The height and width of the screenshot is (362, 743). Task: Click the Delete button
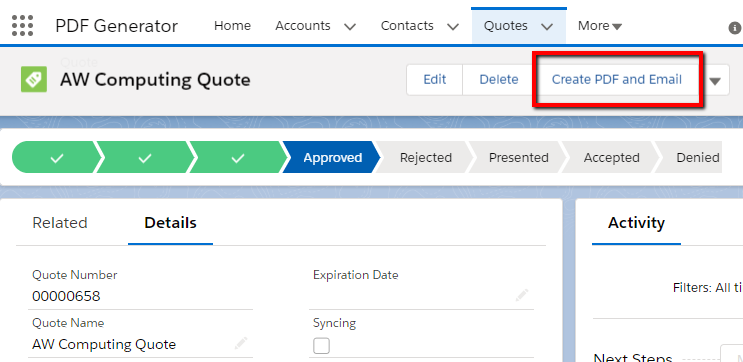click(498, 80)
